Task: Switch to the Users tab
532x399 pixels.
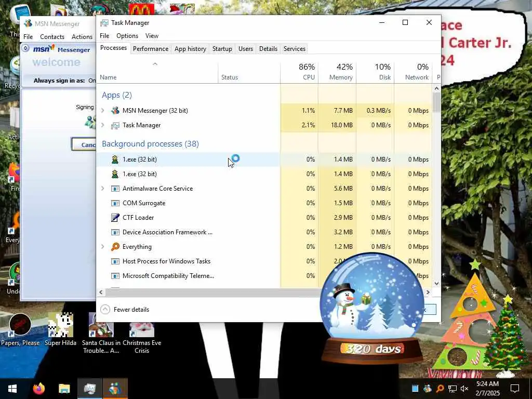Action: [x=246, y=49]
